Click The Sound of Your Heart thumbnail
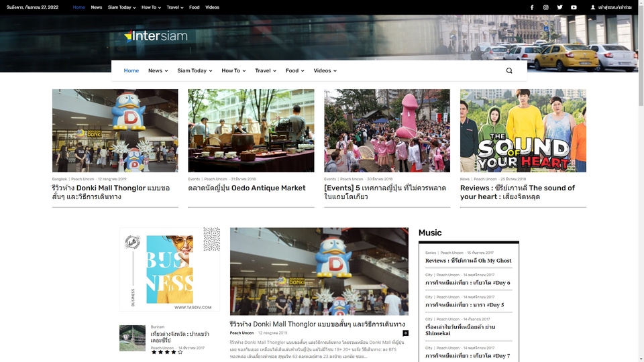The height and width of the screenshot is (362, 644). click(523, 131)
